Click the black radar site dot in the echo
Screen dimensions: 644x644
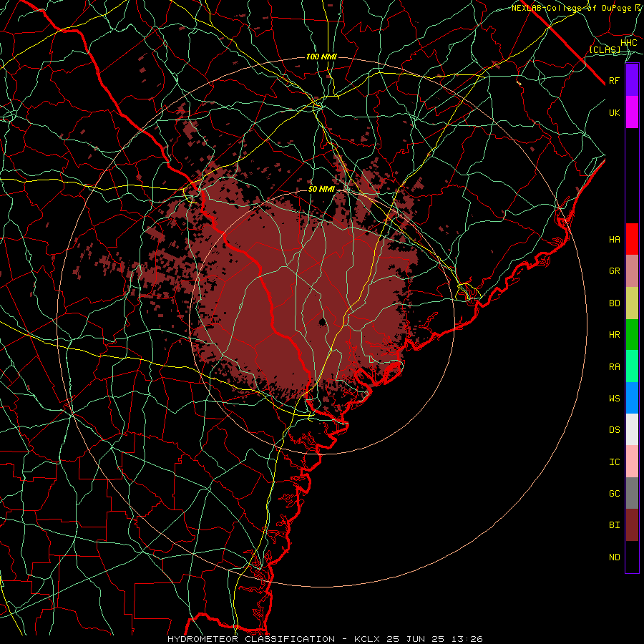322,321
